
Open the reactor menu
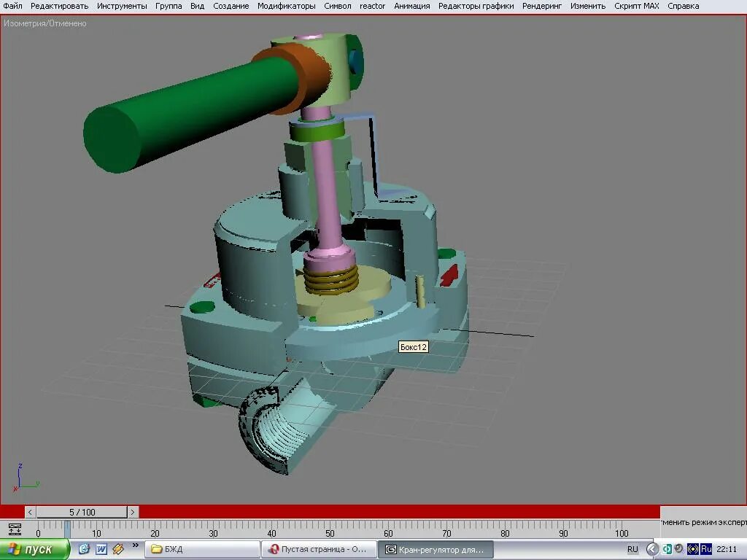click(x=372, y=5)
